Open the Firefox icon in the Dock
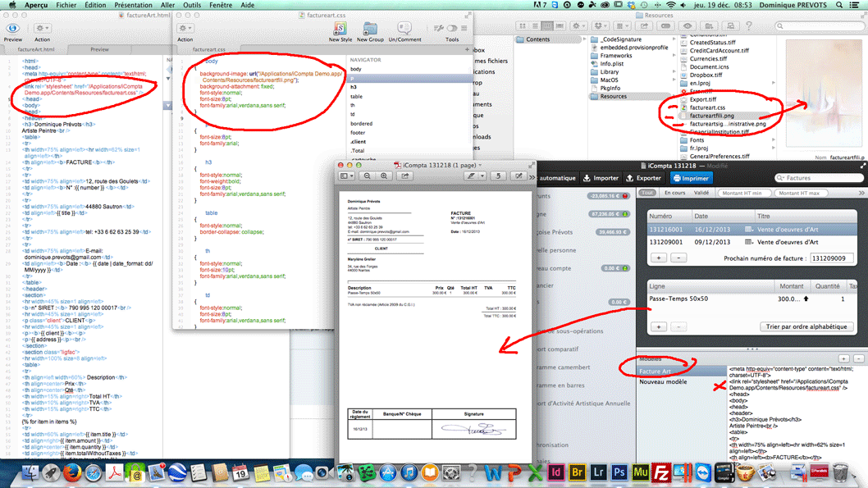This screenshot has width=868, height=488. pyautogui.click(x=71, y=473)
